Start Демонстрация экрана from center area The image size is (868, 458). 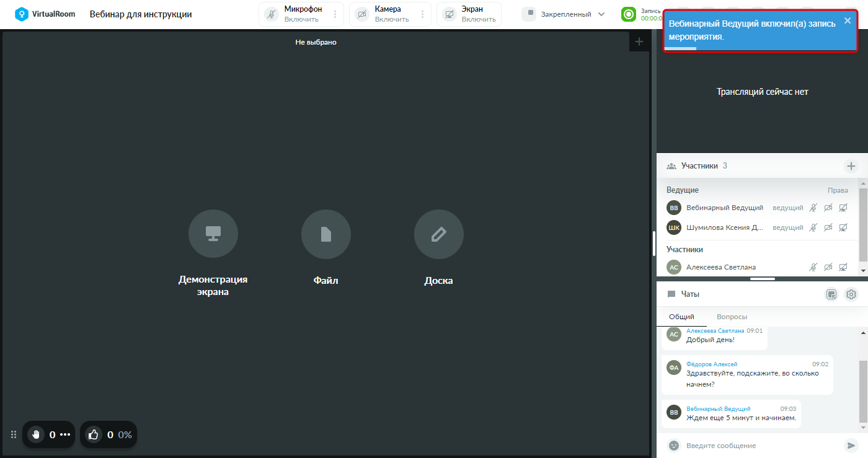pyautogui.click(x=213, y=234)
